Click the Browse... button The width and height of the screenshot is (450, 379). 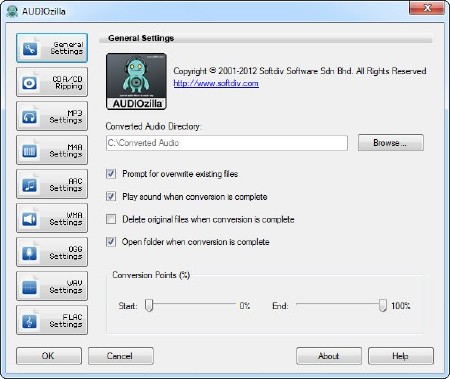click(391, 143)
